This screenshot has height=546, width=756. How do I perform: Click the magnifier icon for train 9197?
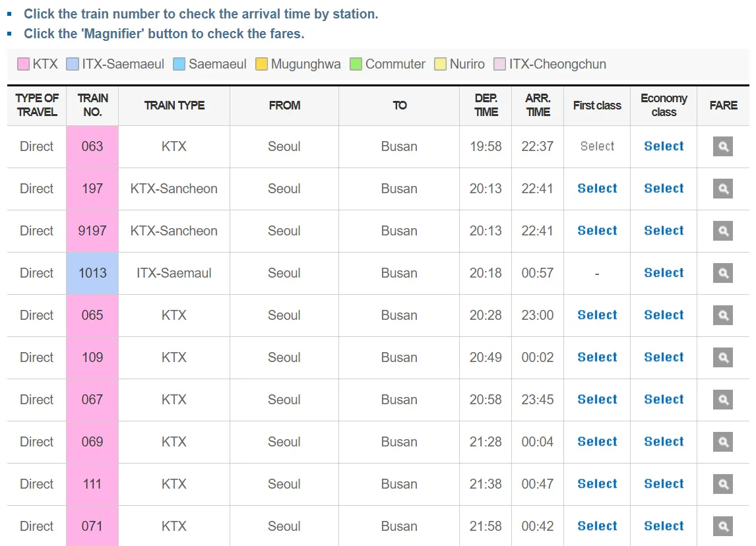[x=722, y=231]
